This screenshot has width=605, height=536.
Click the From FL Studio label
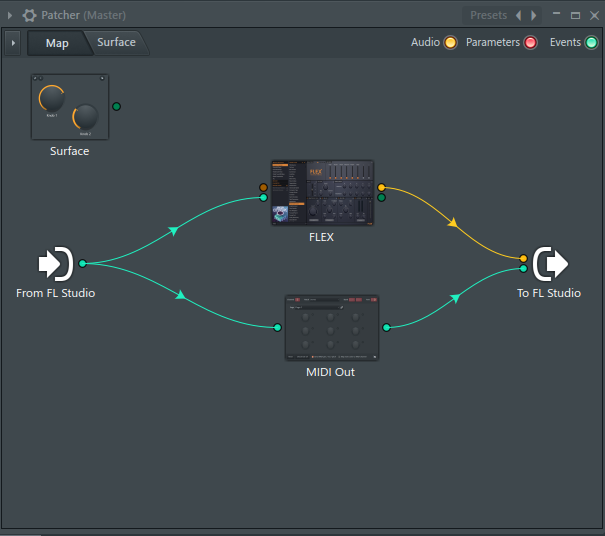click(x=56, y=293)
